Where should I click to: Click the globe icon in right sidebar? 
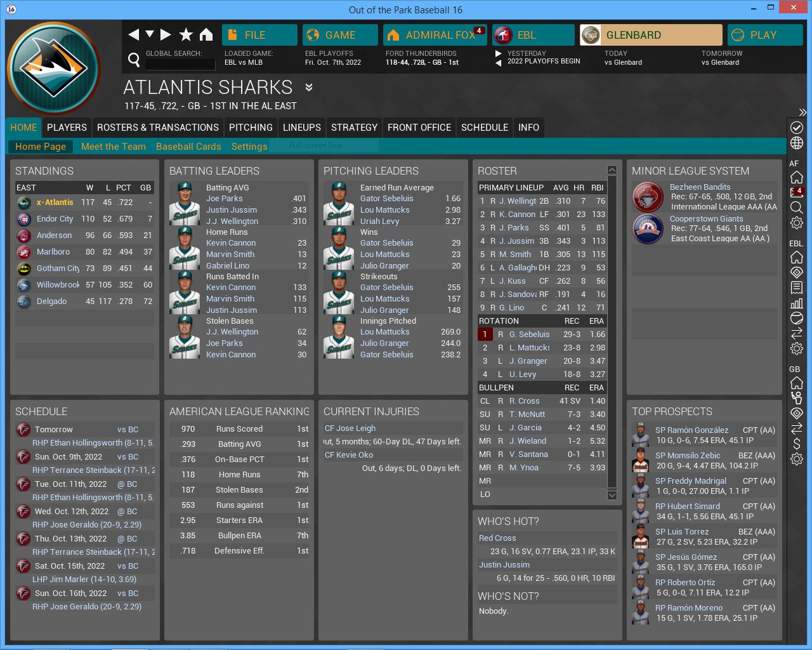coord(797,143)
